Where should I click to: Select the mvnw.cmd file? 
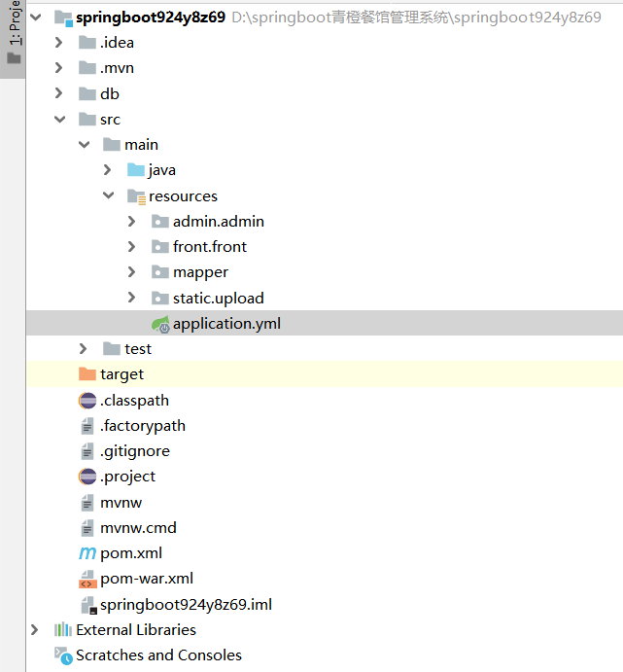pos(138,528)
